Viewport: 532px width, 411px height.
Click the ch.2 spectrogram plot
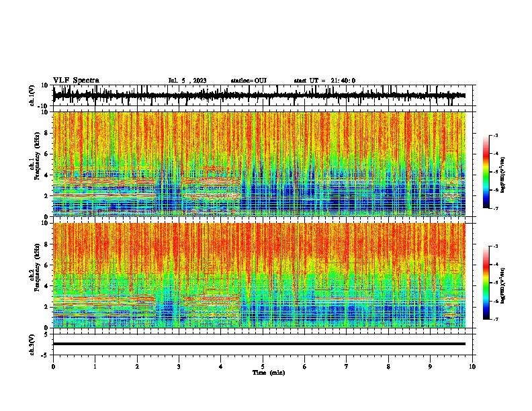pos(259,275)
